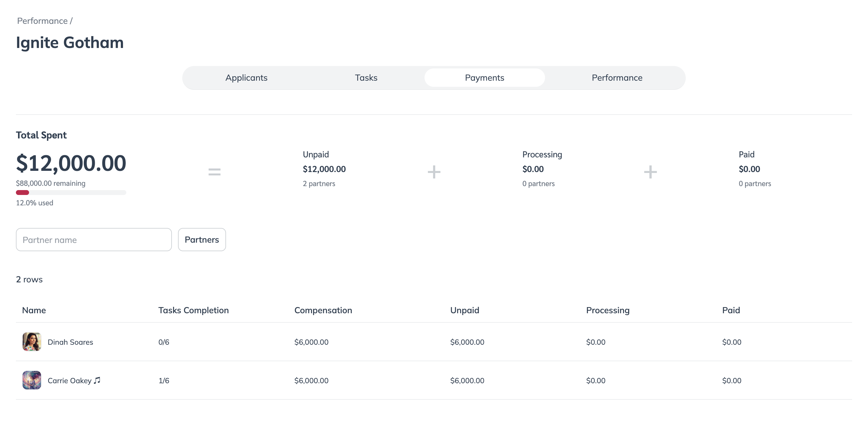Click the music note icon beside Carrie Oakey
This screenshot has width=868, height=437.
[x=97, y=380]
